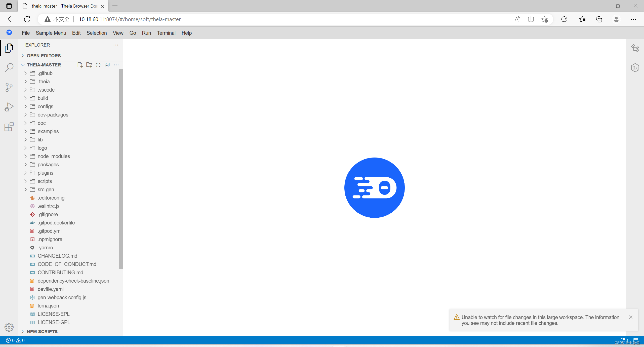
Task: Open a new browser tab
Action: click(115, 6)
